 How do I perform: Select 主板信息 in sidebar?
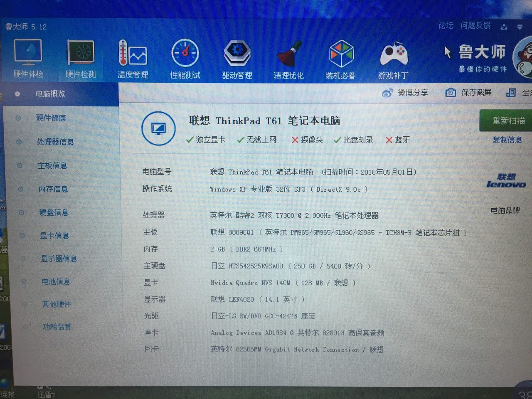pos(52,165)
